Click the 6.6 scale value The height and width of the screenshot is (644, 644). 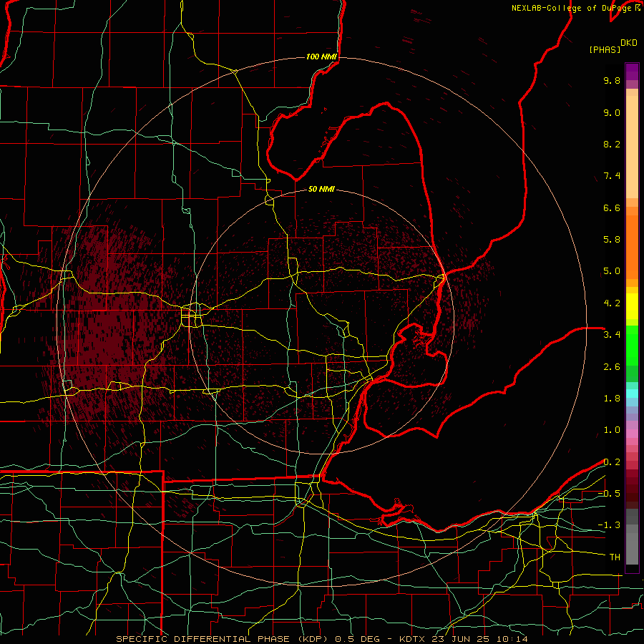coord(612,208)
